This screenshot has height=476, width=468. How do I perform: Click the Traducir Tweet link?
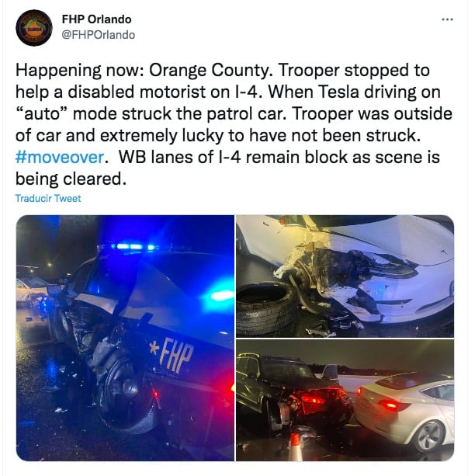48,198
